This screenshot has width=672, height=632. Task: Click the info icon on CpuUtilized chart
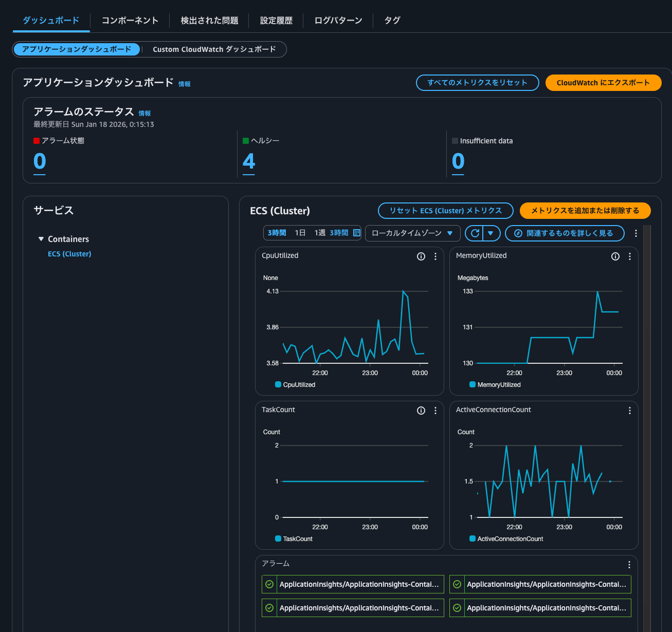coord(421,256)
